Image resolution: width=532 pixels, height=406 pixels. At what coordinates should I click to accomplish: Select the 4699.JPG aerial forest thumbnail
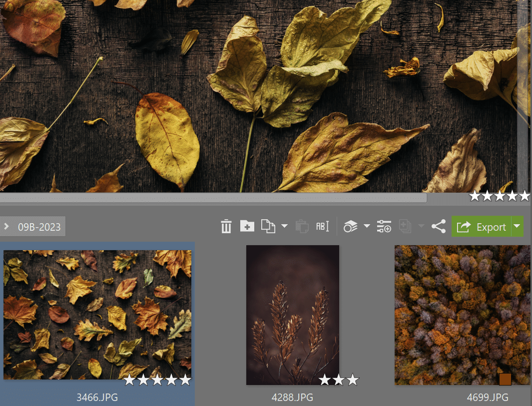[x=462, y=315]
